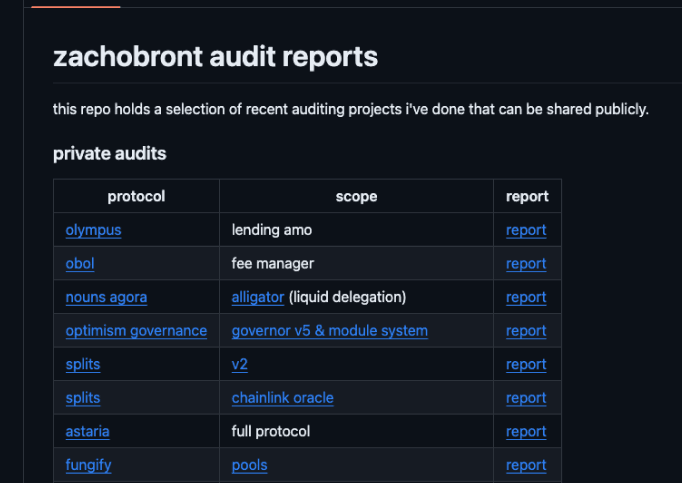
Task: Select the 'lending amo' scope text
Action: (x=271, y=230)
